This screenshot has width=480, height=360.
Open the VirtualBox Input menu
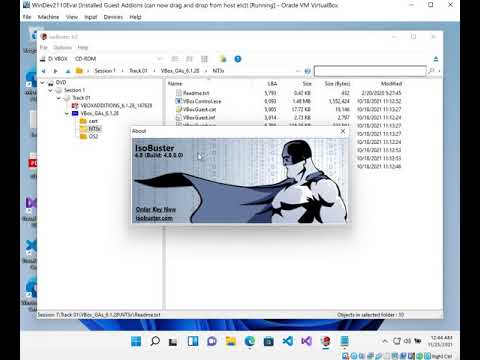[x=90, y=17]
